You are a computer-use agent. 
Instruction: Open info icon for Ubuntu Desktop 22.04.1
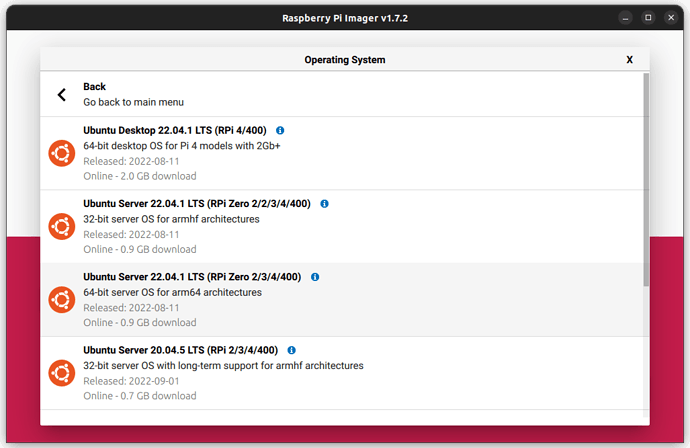(x=280, y=131)
